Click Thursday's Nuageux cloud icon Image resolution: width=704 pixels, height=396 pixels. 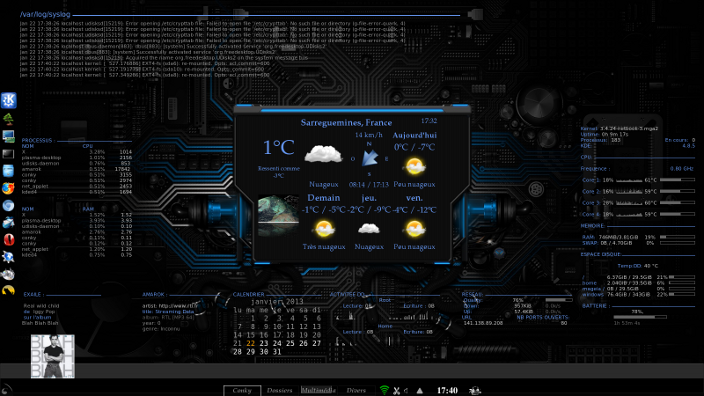[x=369, y=229]
